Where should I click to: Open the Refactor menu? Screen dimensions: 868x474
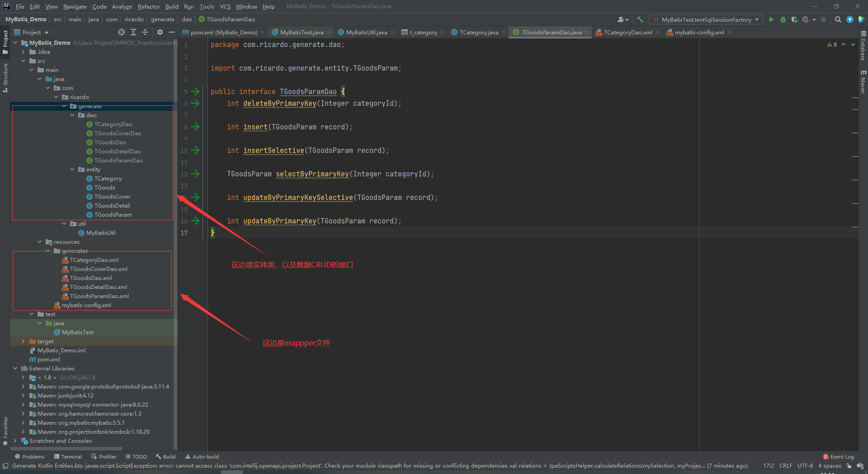pos(149,6)
